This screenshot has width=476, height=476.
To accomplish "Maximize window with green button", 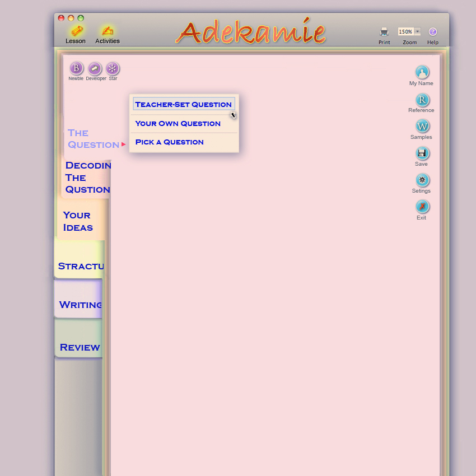I will tap(81, 18).
